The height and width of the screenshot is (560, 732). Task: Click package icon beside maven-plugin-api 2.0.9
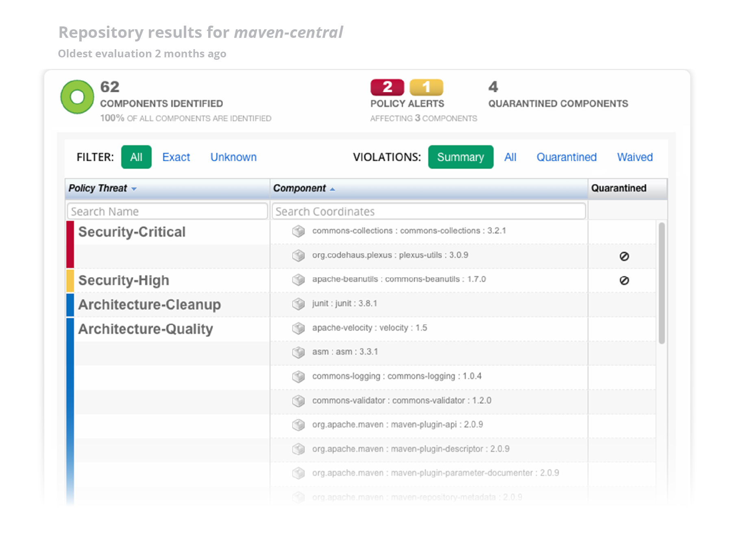[x=298, y=425]
